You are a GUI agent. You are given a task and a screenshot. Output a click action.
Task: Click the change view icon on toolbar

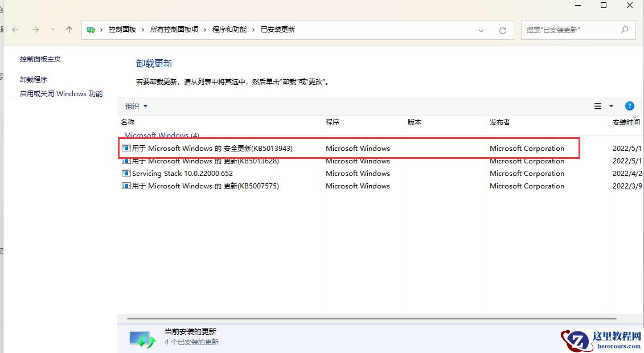597,105
